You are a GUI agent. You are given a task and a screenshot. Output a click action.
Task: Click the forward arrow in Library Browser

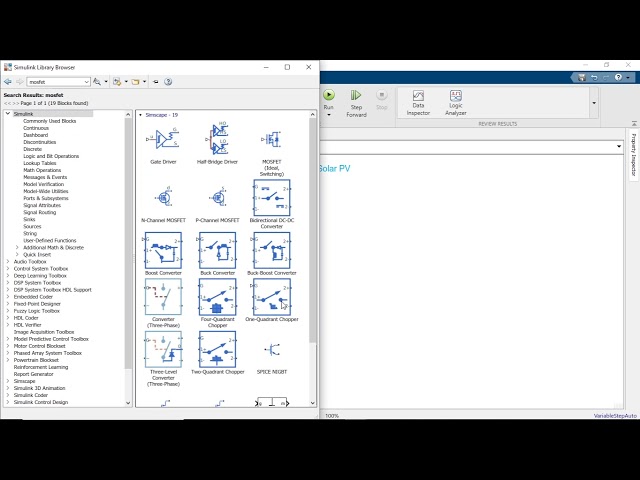pos(20,82)
